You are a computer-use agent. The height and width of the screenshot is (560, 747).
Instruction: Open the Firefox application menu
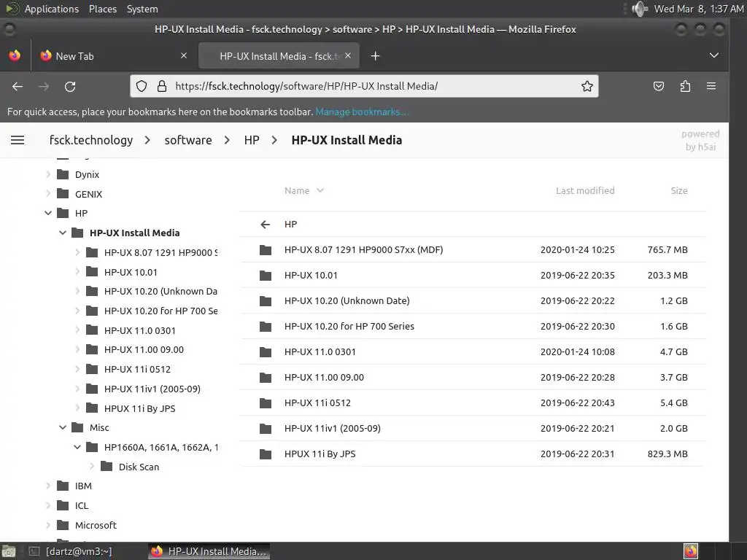click(711, 86)
